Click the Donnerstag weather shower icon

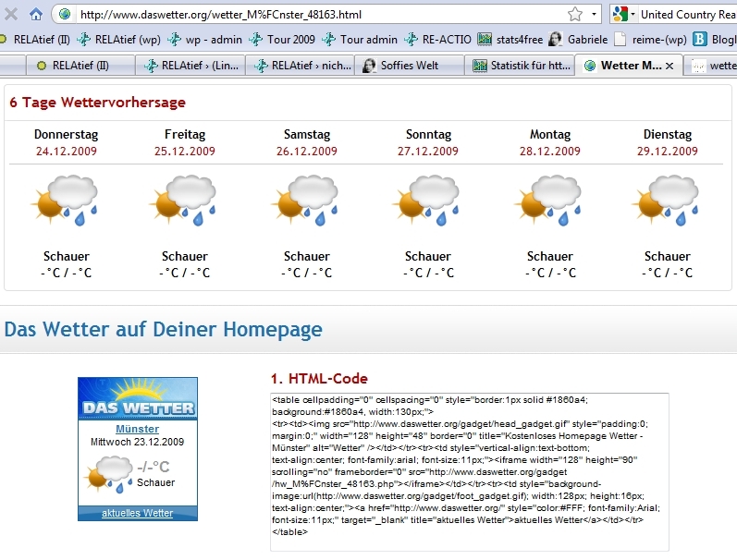(x=66, y=202)
